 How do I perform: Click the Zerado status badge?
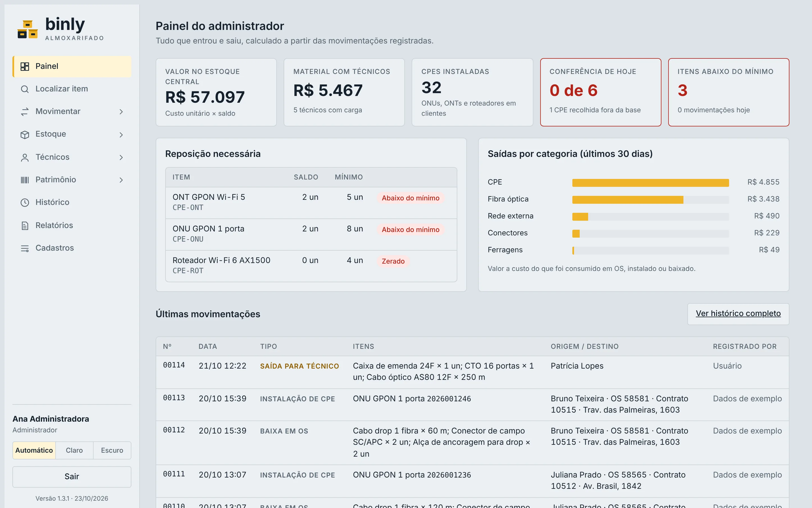point(393,261)
